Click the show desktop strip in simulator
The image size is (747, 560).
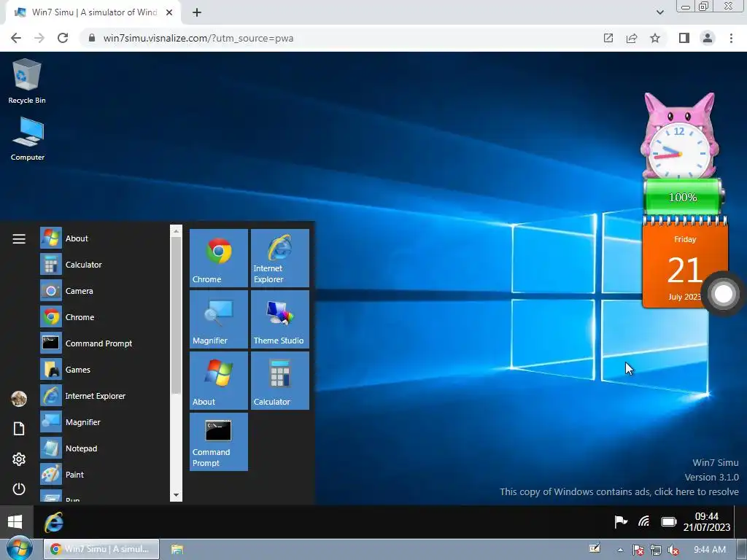741,522
